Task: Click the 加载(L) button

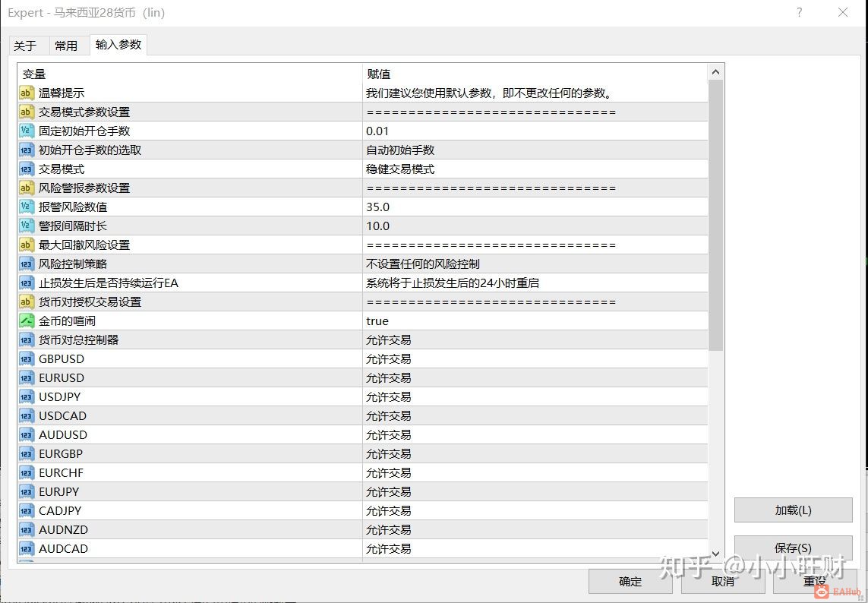Action: tap(793, 510)
